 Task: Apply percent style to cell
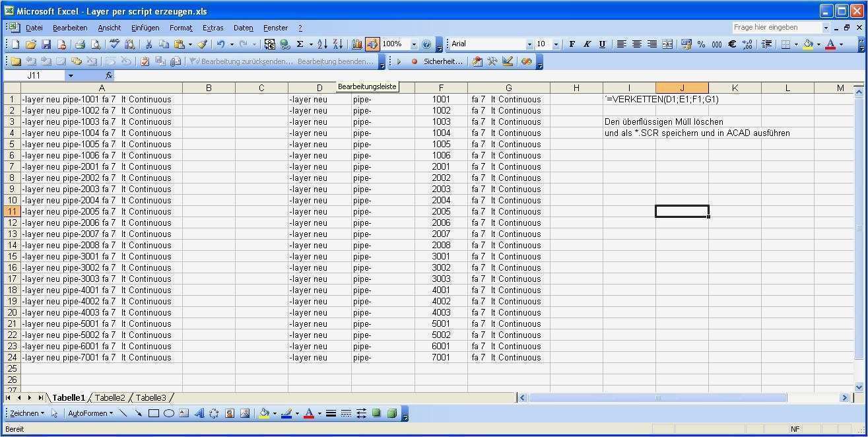pos(701,44)
